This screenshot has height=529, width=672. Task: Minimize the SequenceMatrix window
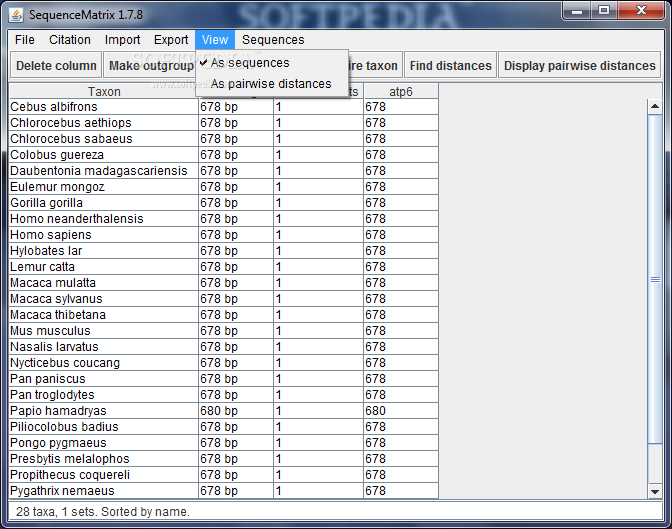click(x=577, y=10)
